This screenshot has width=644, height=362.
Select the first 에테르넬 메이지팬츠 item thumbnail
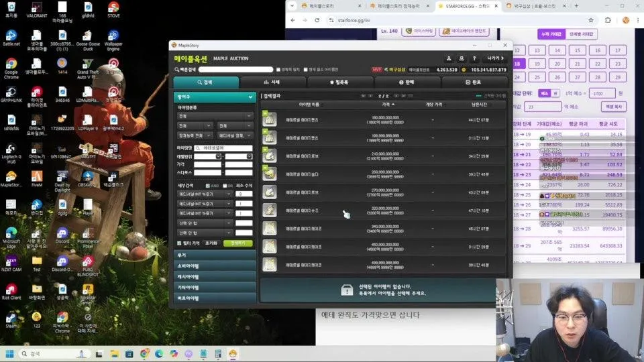pyautogui.click(x=270, y=119)
